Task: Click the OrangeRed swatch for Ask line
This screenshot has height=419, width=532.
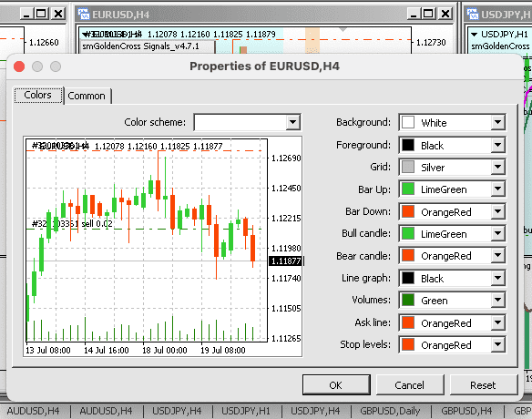Action: 408,322
